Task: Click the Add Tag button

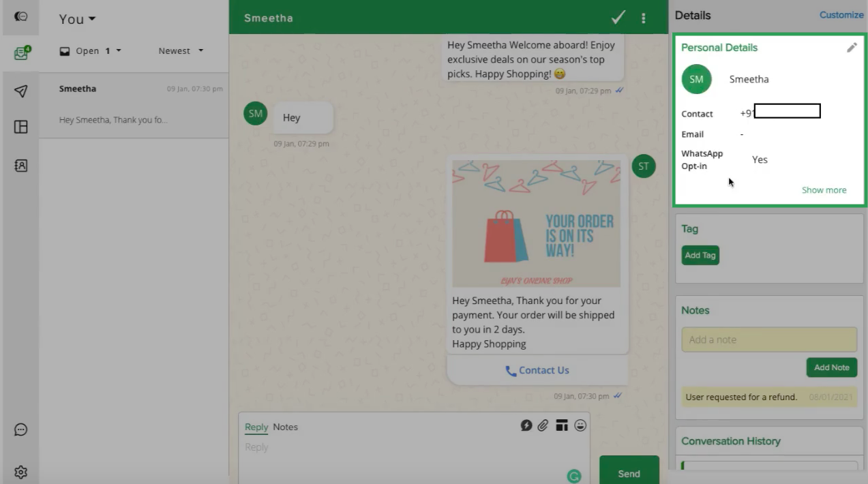Action: (x=700, y=255)
